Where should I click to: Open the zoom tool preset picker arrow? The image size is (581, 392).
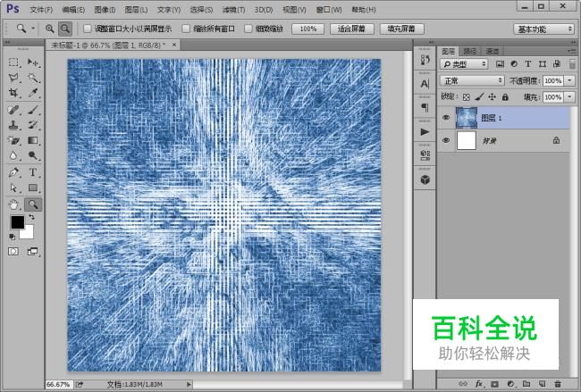(x=33, y=29)
